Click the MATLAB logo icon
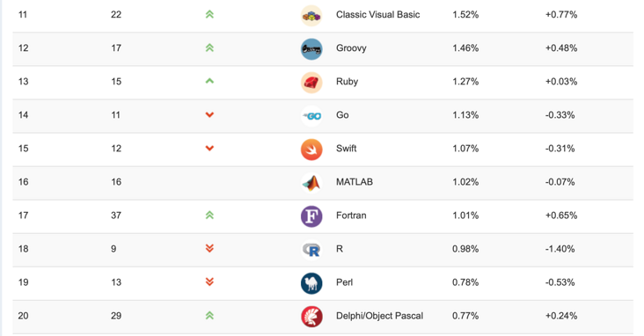Image resolution: width=644 pixels, height=336 pixels. pyautogui.click(x=311, y=183)
